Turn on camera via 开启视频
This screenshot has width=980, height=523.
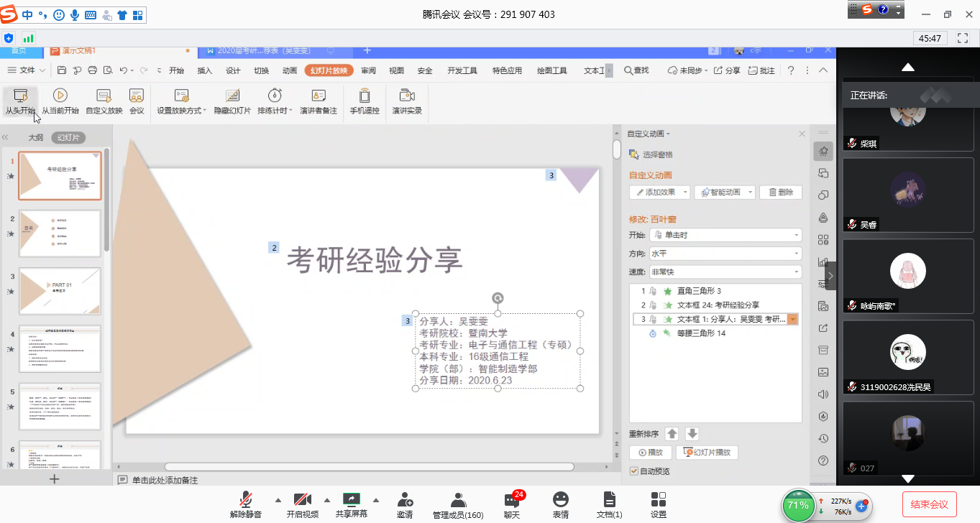[x=302, y=500]
